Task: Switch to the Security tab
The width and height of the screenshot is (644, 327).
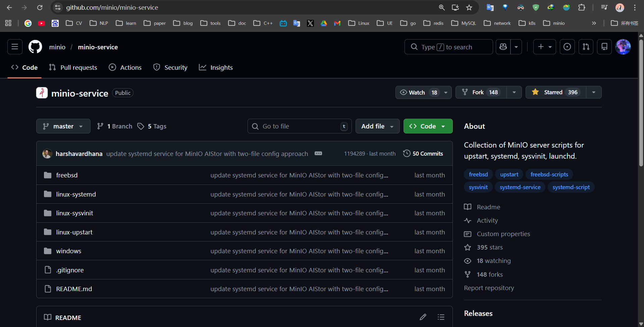Action: [170, 67]
